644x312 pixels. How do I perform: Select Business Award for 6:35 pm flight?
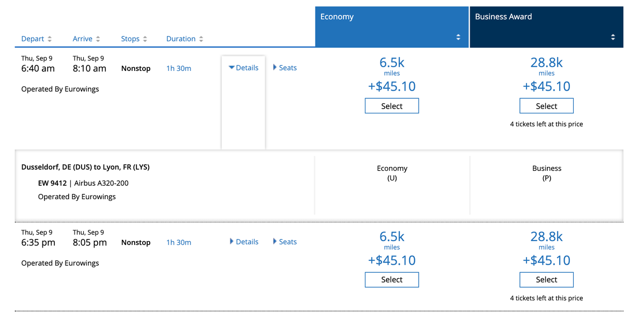pos(546,280)
